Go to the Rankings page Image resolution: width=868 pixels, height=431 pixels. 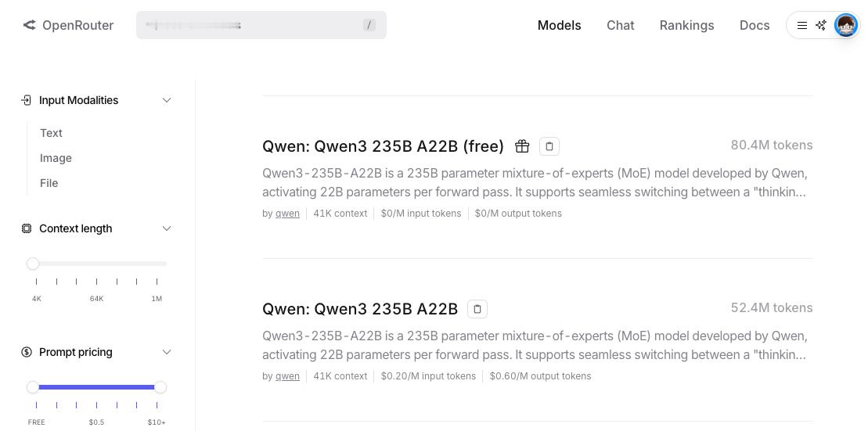pyautogui.click(x=686, y=25)
